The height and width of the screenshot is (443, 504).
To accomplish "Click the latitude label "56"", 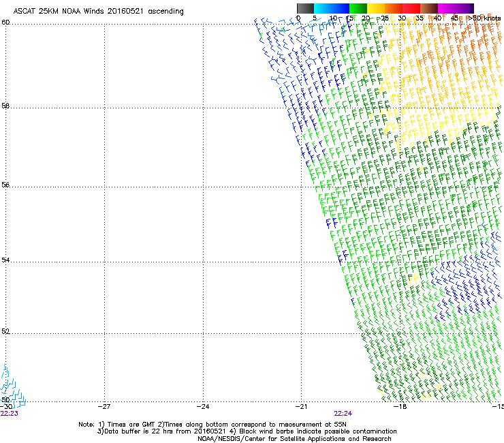I will (x=5, y=185).
